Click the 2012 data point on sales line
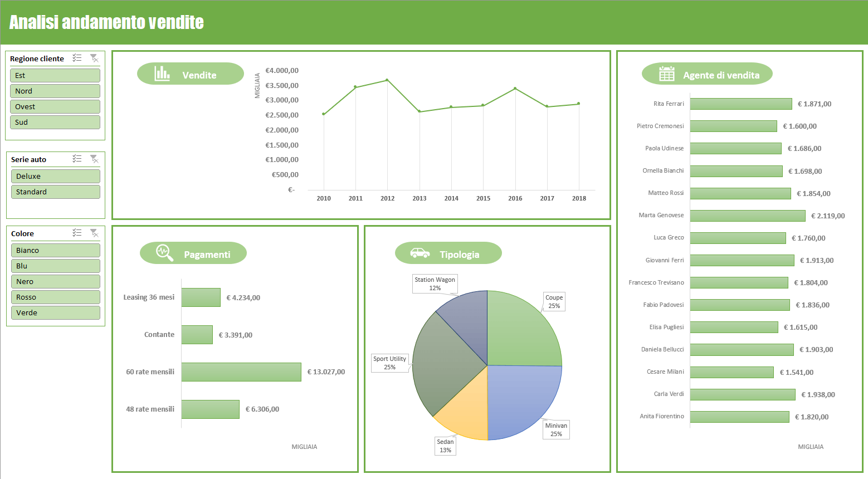The height and width of the screenshot is (479, 868). pos(387,80)
